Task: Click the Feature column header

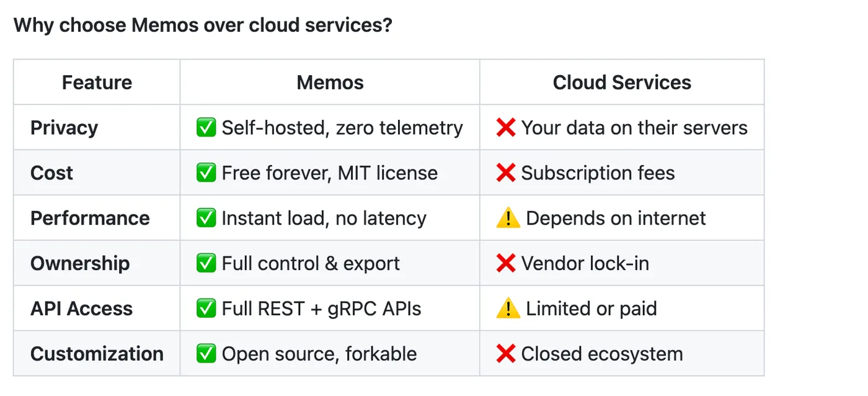Action: pyautogui.click(x=97, y=83)
